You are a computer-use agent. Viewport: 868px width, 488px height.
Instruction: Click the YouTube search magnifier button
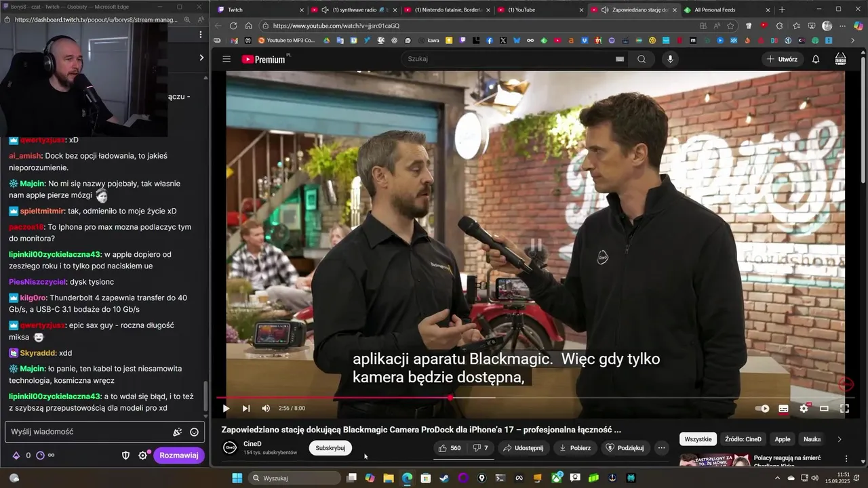click(641, 59)
